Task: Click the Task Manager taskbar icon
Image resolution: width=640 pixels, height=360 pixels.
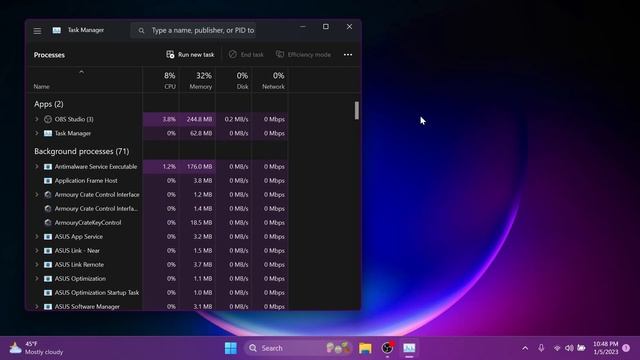Action: point(409,348)
